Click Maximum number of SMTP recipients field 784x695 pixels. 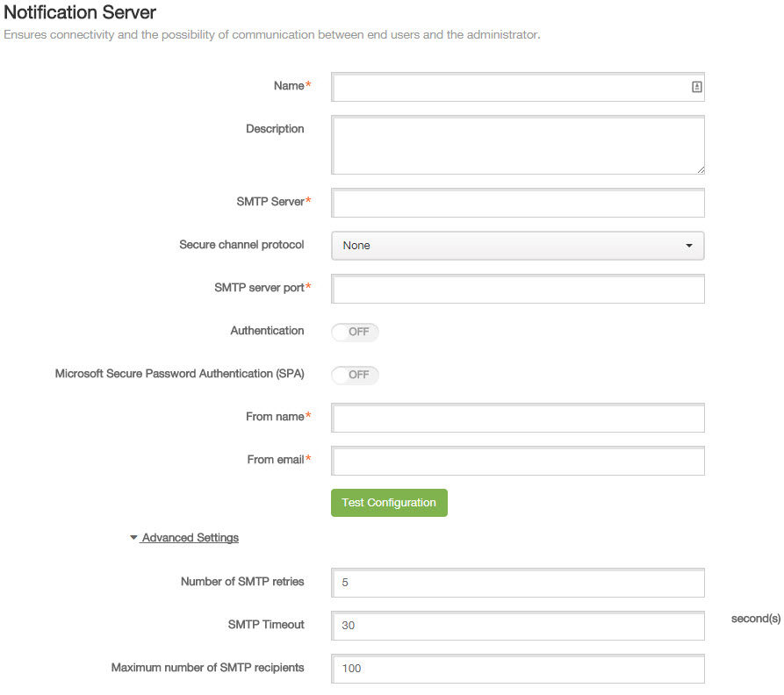click(x=517, y=669)
